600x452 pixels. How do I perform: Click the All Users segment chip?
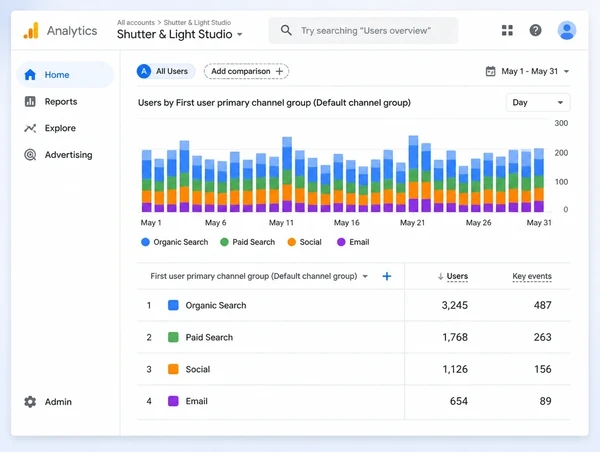click(166, 71)
